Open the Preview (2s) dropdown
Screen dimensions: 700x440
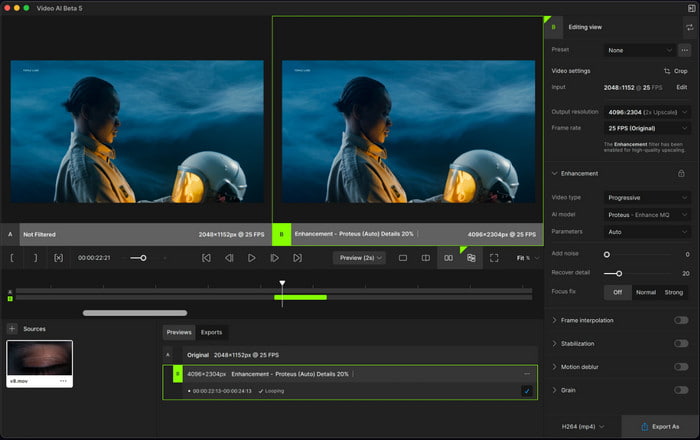[x=359, y=258]
